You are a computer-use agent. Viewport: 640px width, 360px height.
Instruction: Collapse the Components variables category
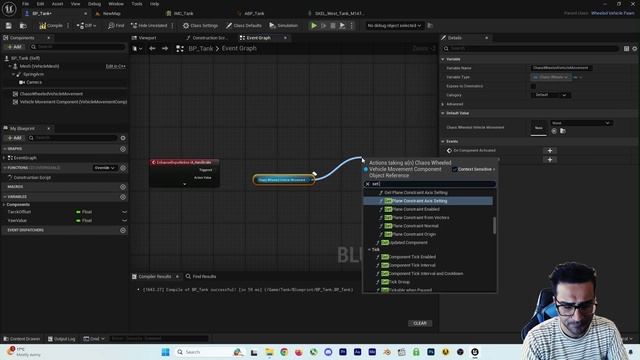pos(4,204)
